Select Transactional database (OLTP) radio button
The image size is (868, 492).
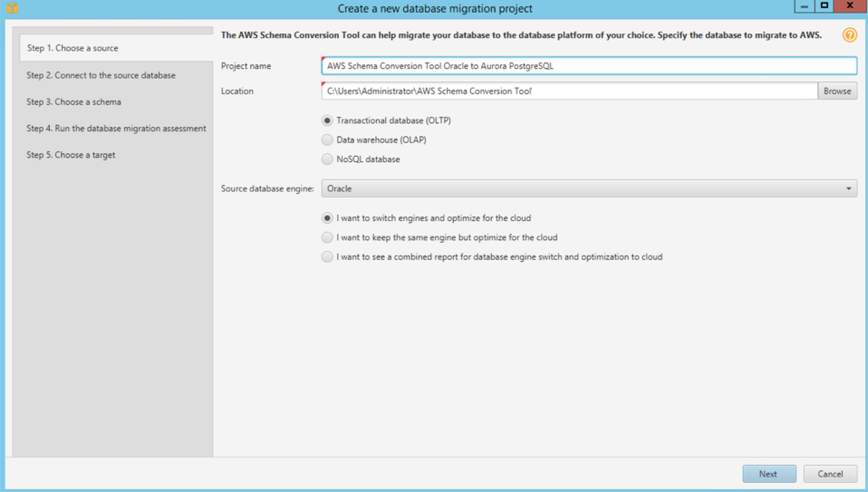tap(327, 121)
